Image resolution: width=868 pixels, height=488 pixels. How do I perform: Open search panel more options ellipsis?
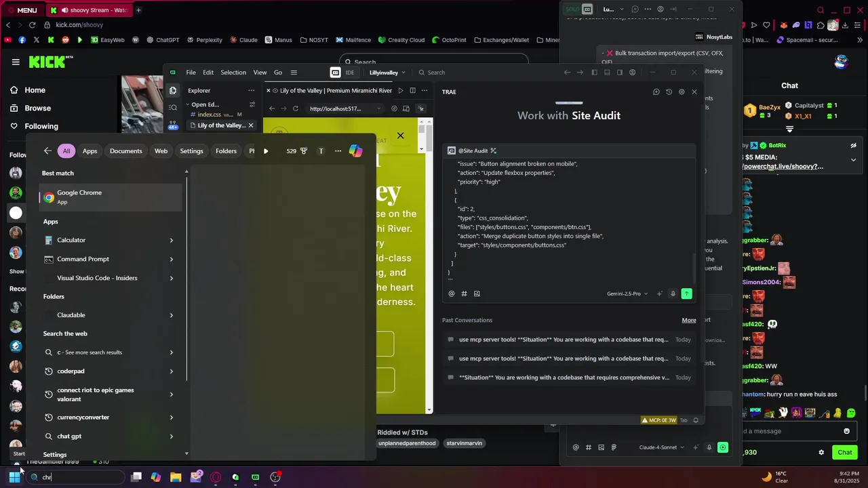coord(338,151)
